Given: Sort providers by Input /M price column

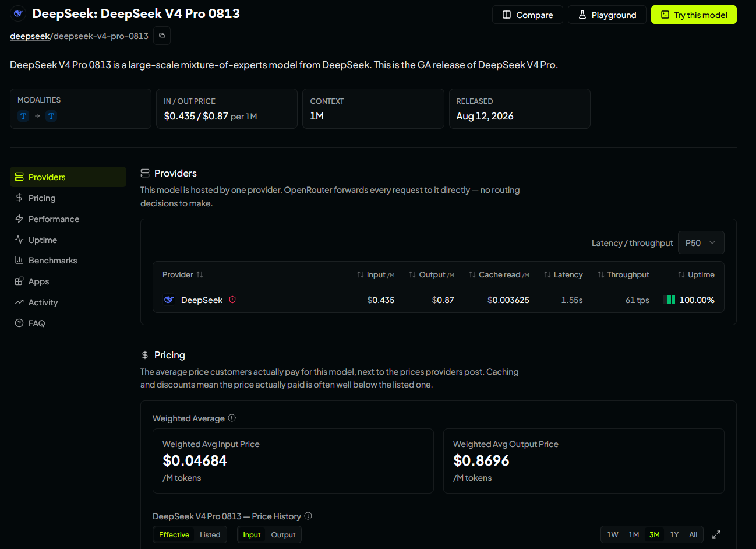Looking at the screenshot, I should click(376, 274).
